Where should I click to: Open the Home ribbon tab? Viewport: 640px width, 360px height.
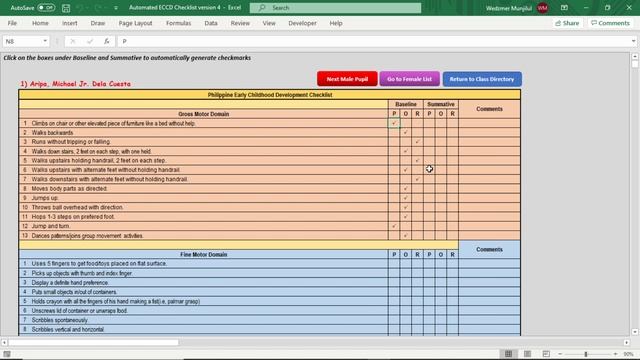click(40, 23)
